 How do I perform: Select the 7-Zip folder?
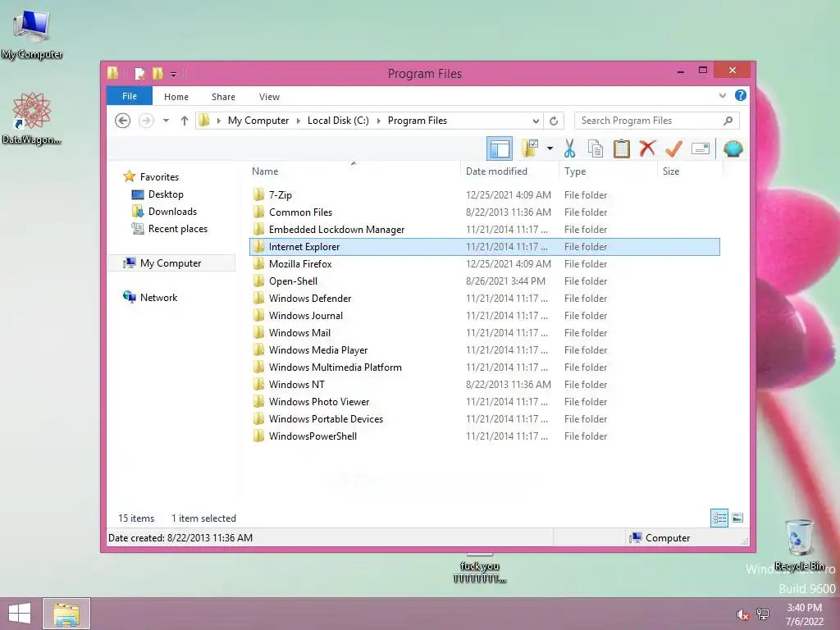[485, 195]
